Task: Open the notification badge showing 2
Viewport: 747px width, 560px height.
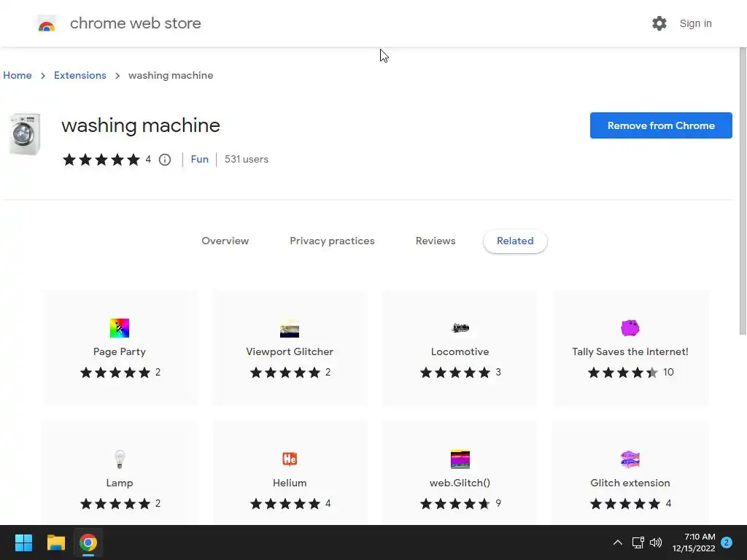Action: (727, 542)
